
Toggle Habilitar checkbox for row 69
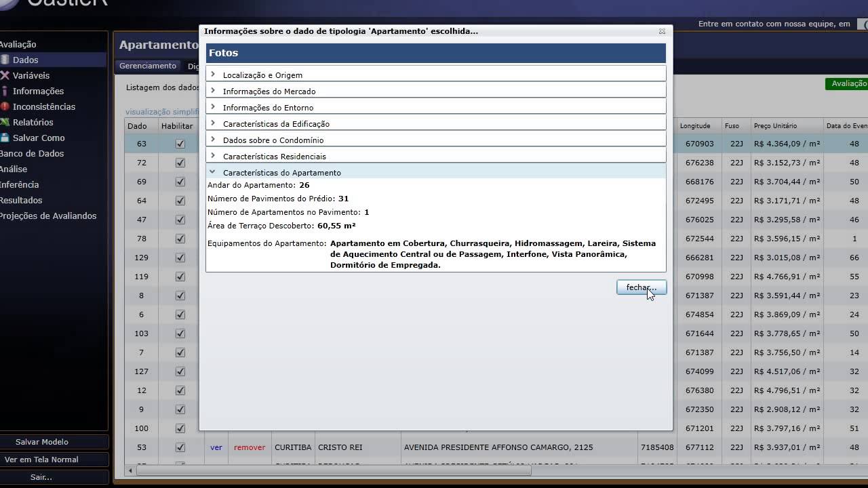180,182
